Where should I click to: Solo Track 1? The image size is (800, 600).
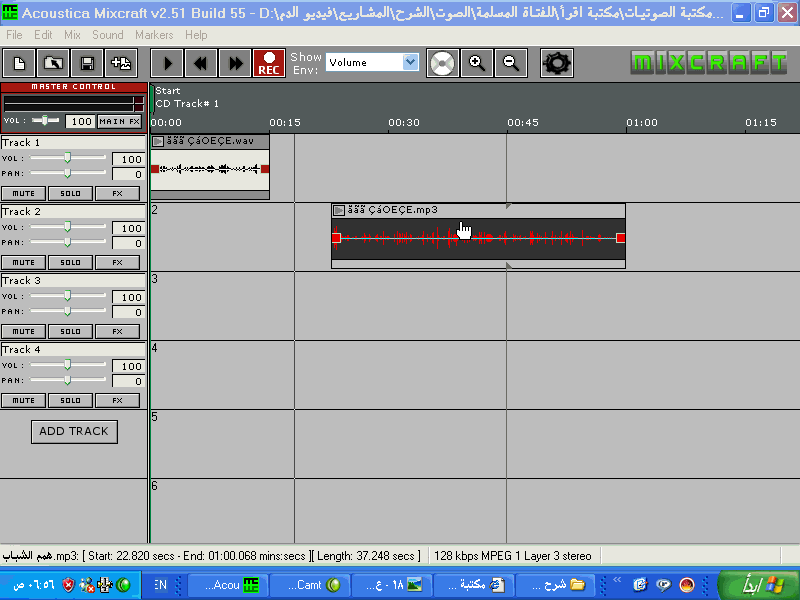click(70, 193)
